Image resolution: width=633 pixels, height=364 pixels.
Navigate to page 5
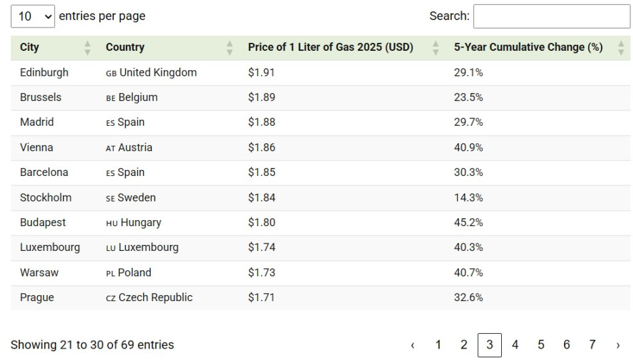(541, 345)
